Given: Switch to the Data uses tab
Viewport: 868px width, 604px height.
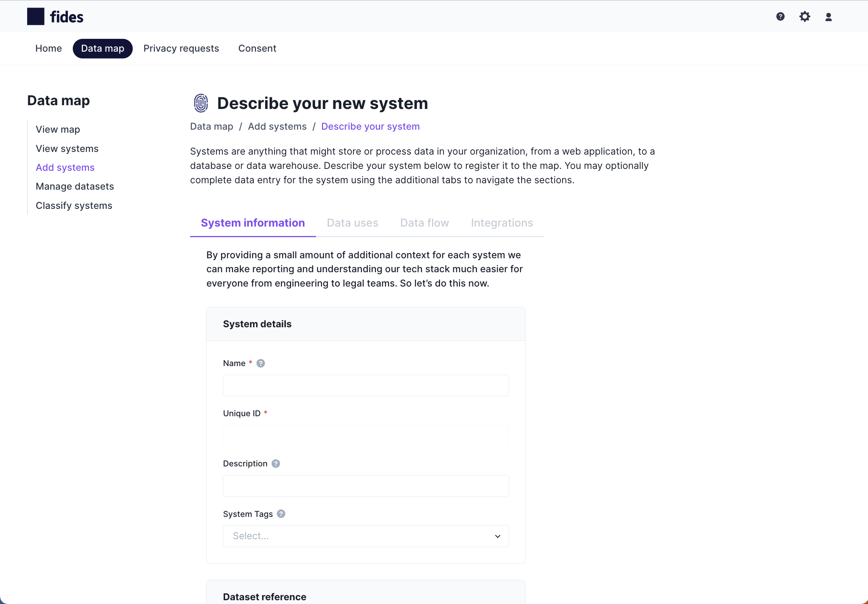Looking at the screenshot, I should (352, 223).
